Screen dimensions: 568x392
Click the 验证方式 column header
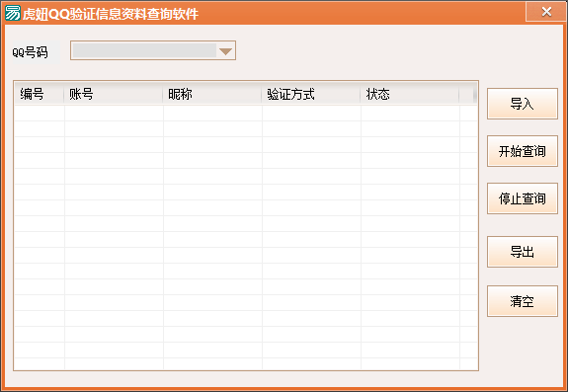(311, 94)
